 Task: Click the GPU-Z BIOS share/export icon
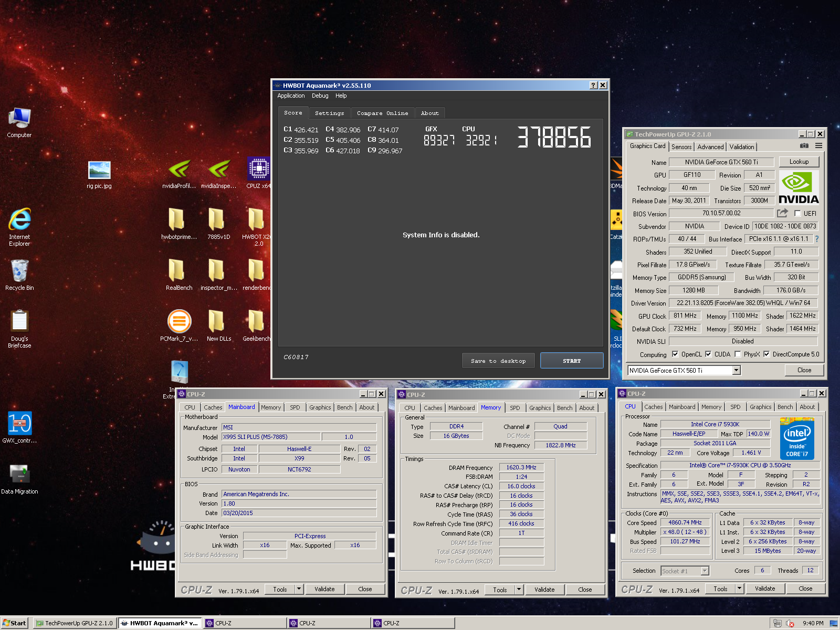coord(782,213)
